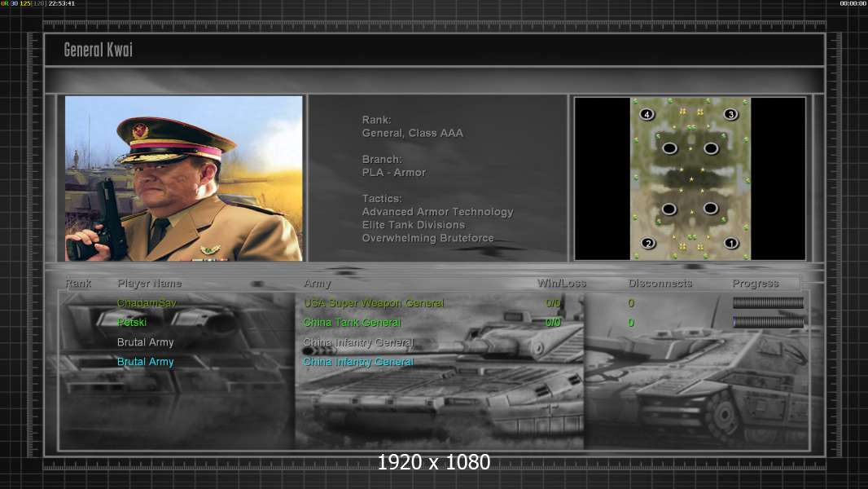Select cyan Brutal Army player name
868x489 pixels.
coord(146,362)
